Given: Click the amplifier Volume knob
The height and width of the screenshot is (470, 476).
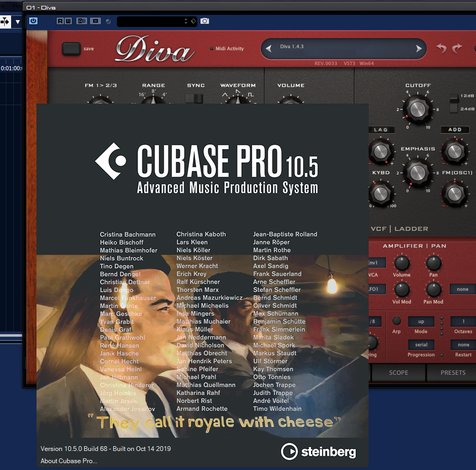Looking at the screenshot, I should [401, 263].
